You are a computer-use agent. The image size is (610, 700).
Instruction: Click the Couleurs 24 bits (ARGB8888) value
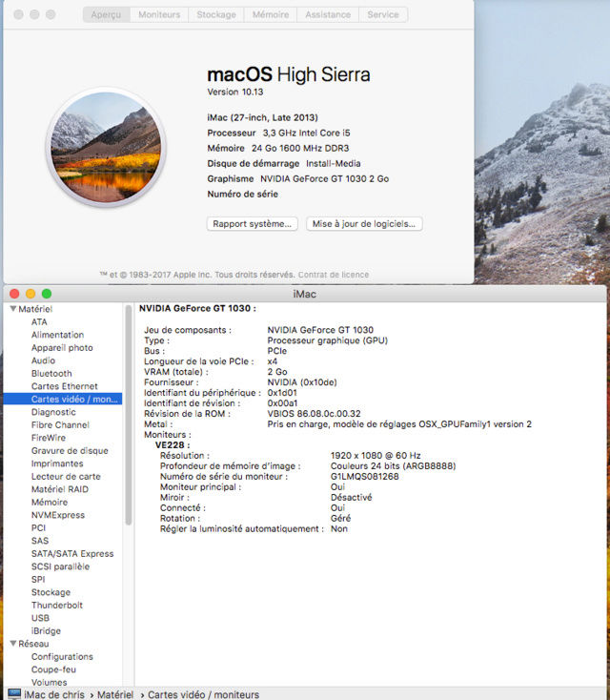tap(393, 465)
